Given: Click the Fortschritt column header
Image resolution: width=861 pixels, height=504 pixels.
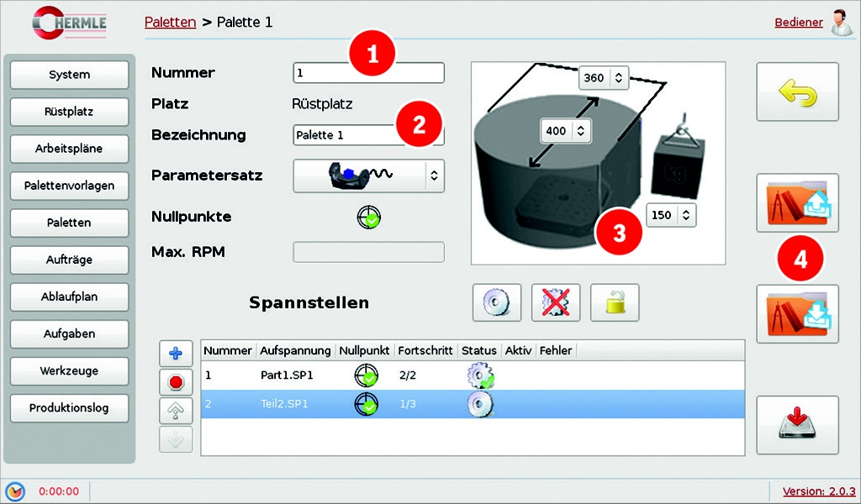Looking at the screenshot, I should (x=425, y=350).
